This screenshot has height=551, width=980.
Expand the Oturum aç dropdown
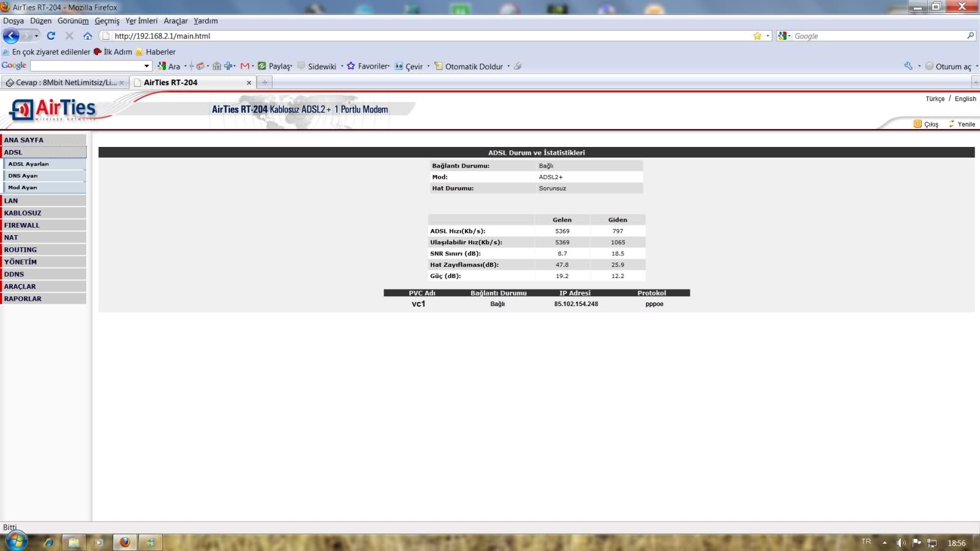[x=976, y=66]
